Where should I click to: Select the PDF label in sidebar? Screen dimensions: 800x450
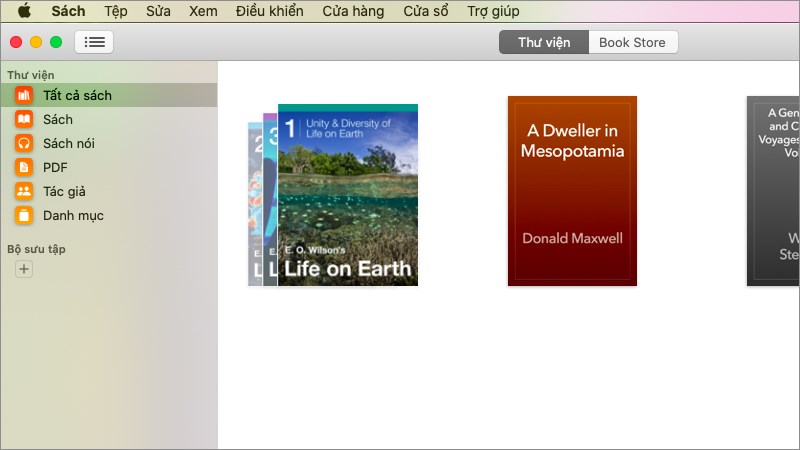[x=55, y=167]
